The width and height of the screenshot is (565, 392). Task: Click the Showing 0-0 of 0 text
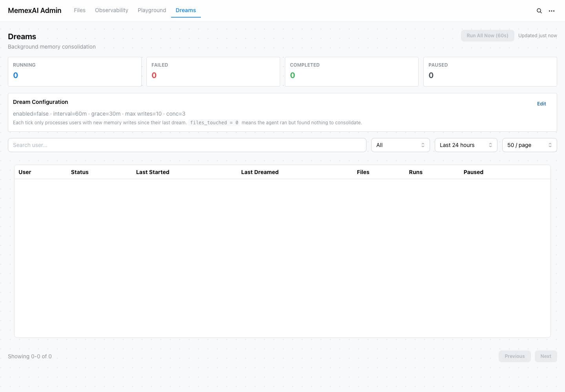[30, 356]
